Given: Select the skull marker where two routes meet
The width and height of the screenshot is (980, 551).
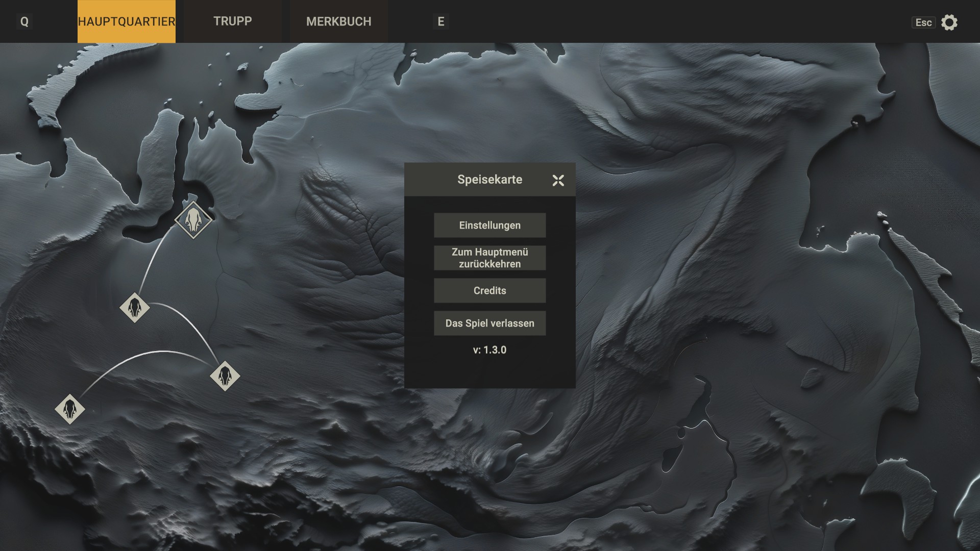Looking at the screenshot, I should [225, 376].
